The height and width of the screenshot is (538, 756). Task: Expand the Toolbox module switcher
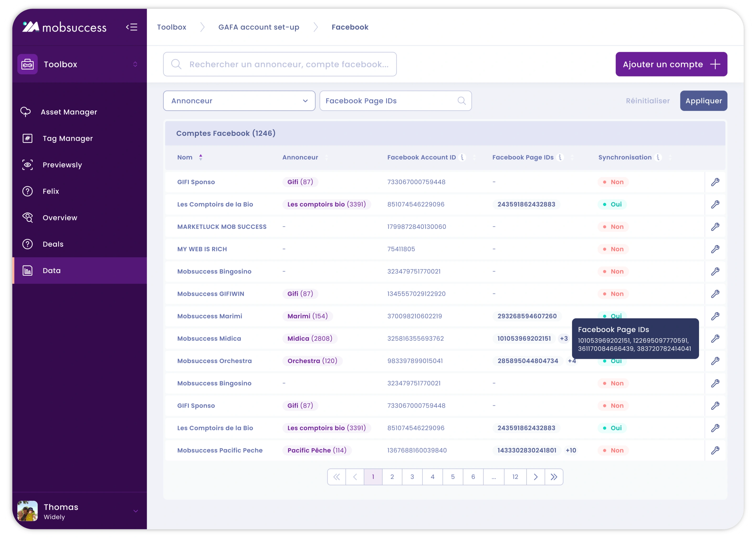click(135, 64)
